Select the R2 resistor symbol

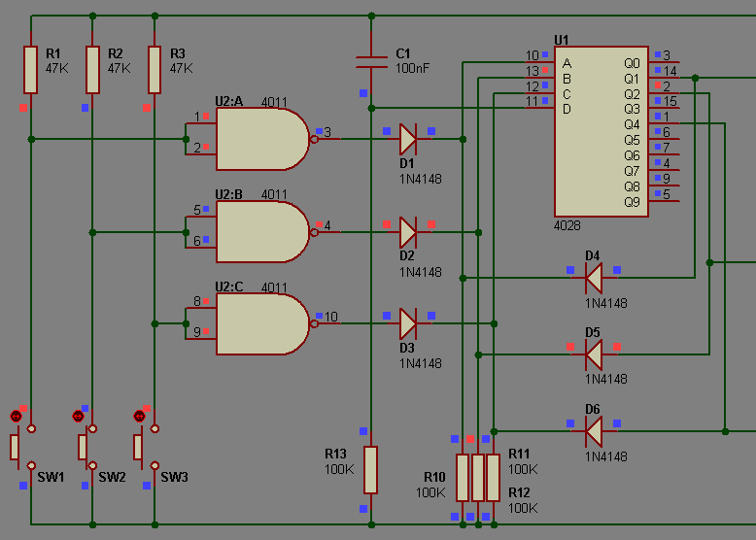point(92,70)
